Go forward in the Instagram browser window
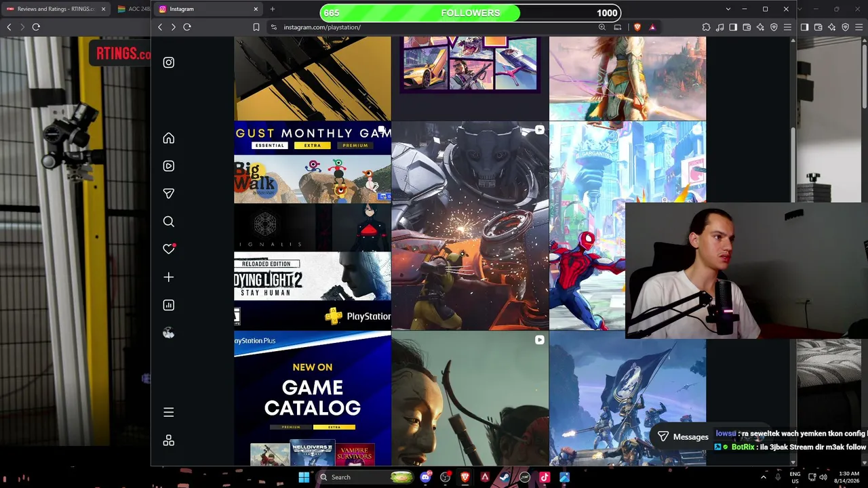 (174, 27)
